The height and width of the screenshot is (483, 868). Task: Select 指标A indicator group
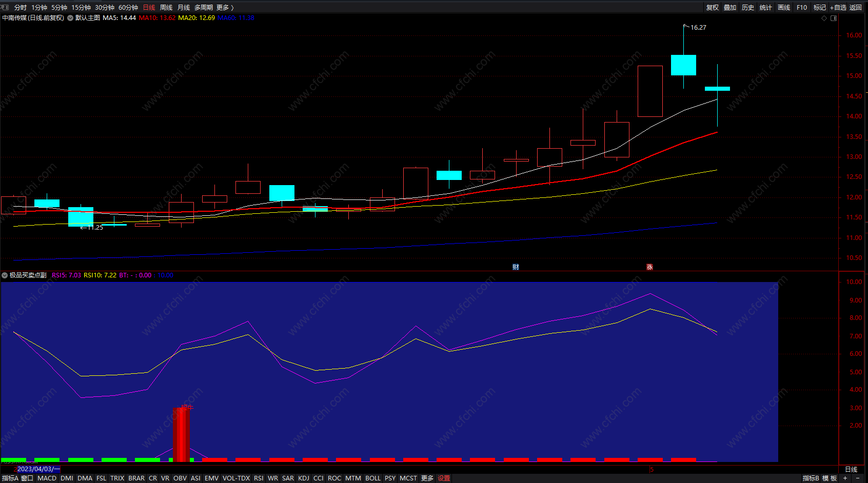click(10, 478)
